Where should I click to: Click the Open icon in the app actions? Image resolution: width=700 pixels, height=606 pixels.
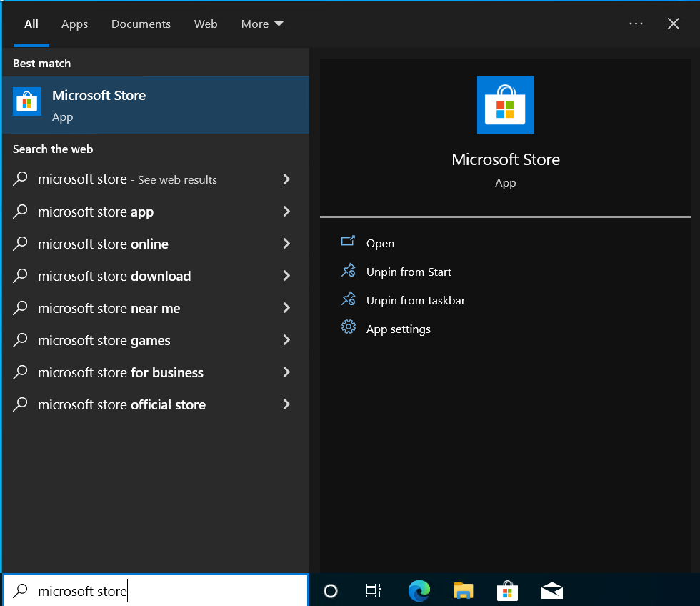pos(348,242)
